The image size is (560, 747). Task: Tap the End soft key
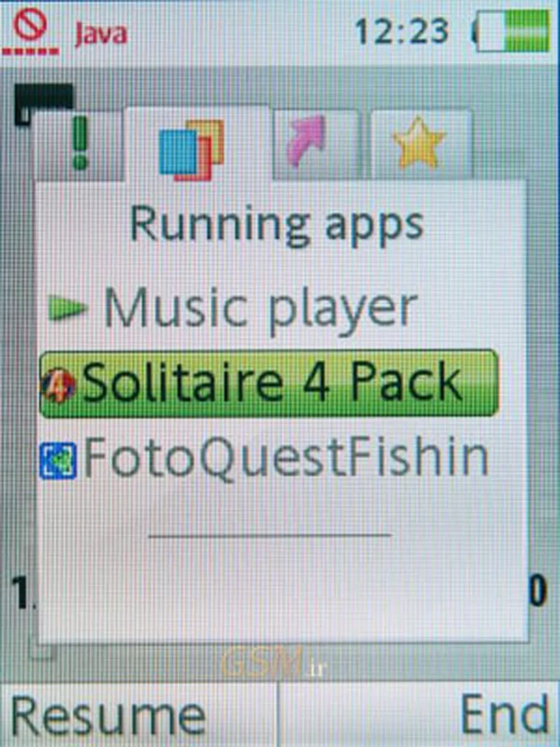click(504, 714)
